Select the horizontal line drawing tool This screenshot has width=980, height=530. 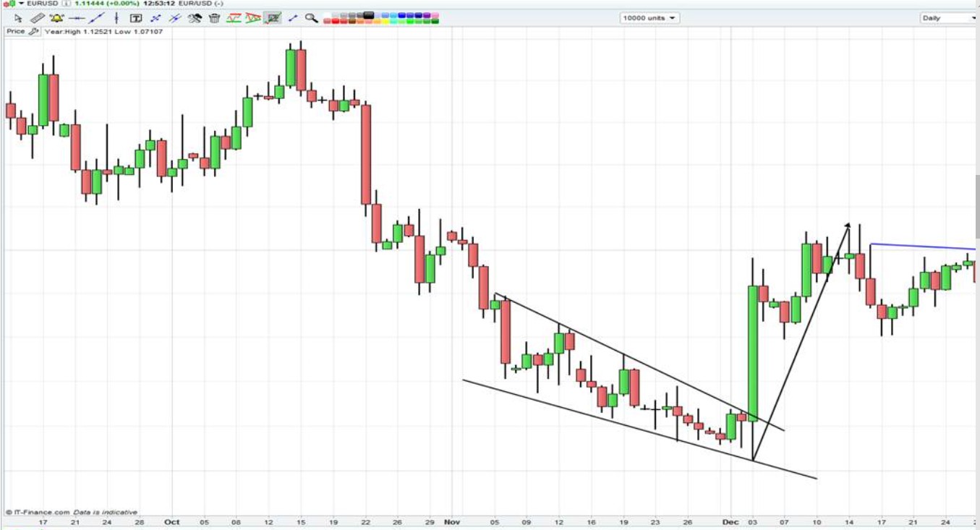[x=77, y=18]
